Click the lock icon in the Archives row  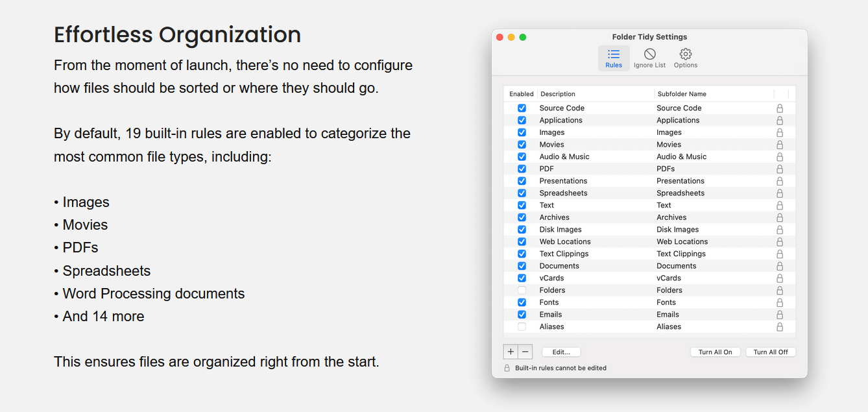(x=780, y=217)
